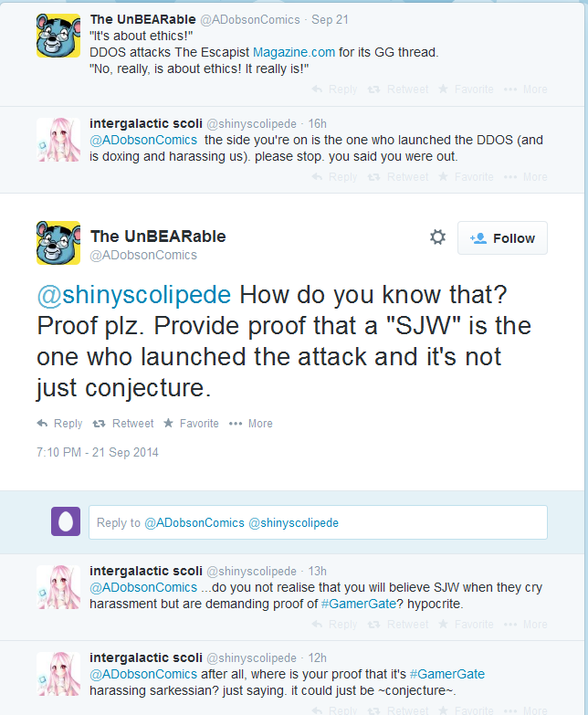588x715 pixels.
Task: Click the reply input field to @ADobsonComics
Action: [x=318, y=522]
